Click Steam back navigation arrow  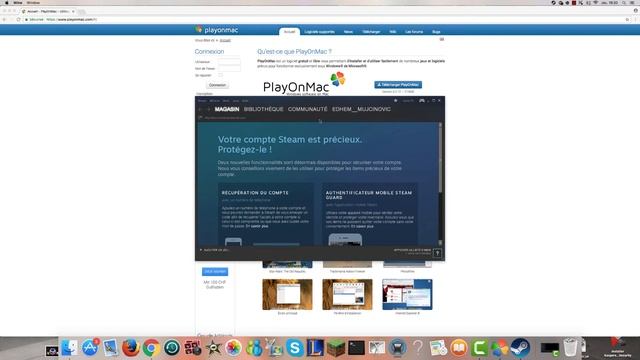coord(200,109)
